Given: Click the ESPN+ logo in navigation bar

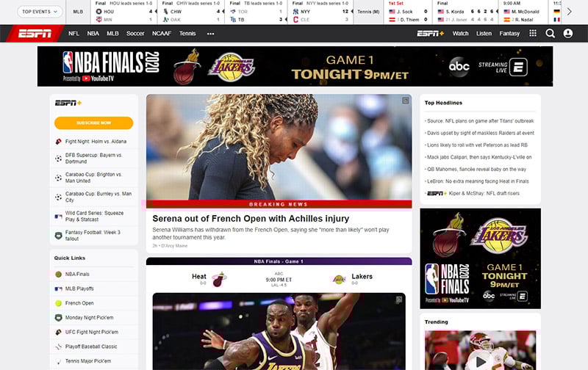Looking at the screenshot, I should click(431, 34).
